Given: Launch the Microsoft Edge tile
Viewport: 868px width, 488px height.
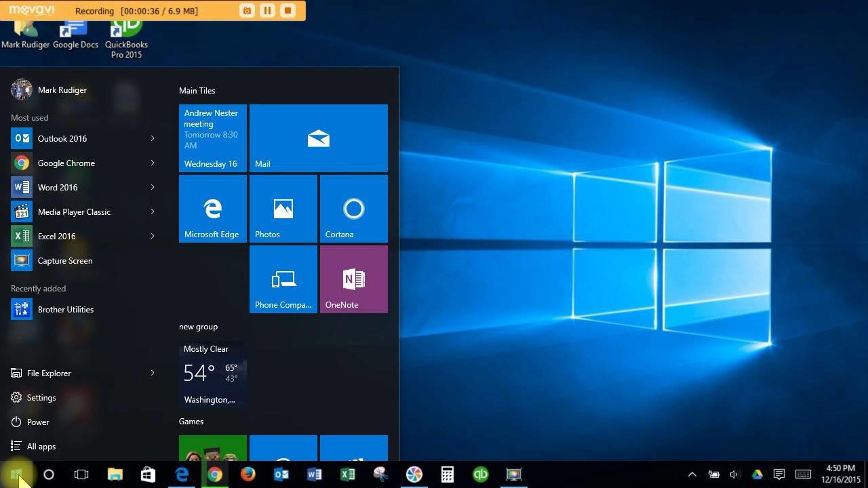Looking at the screenshot, I should 213,209.
